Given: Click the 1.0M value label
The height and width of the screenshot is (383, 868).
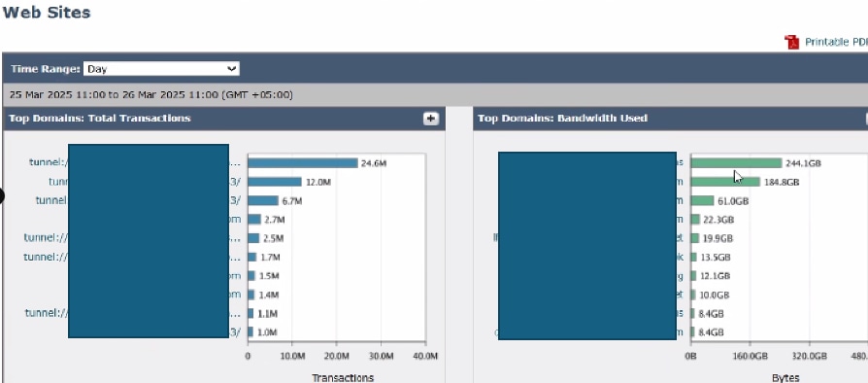Looking at the screenshot, I should [267, 332].
